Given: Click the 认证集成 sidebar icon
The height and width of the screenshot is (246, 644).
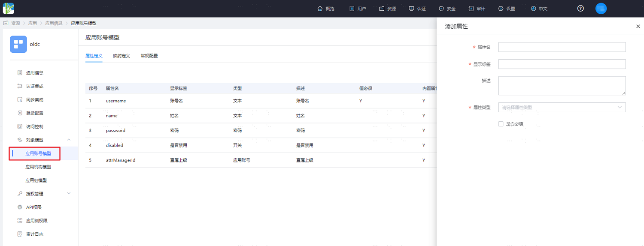Looking at the screenshot, I should 20,86.
